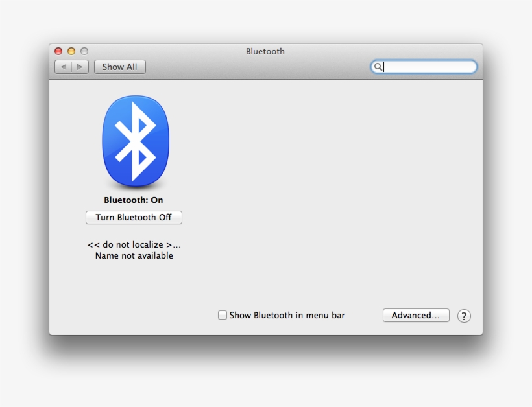Toggle the menu bar Bluetooth checkbox off

(x=222, y=315)
